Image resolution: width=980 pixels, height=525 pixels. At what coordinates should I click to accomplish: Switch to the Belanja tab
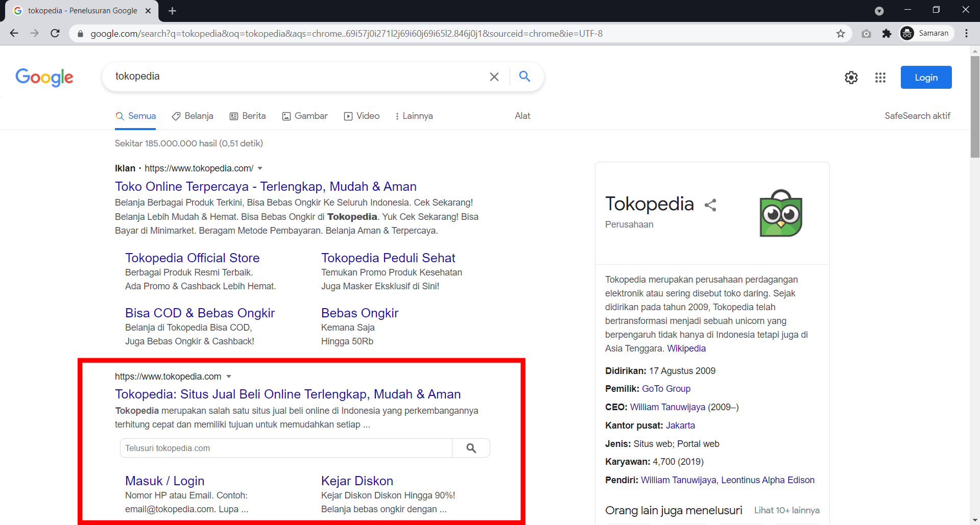click(193, 116)
